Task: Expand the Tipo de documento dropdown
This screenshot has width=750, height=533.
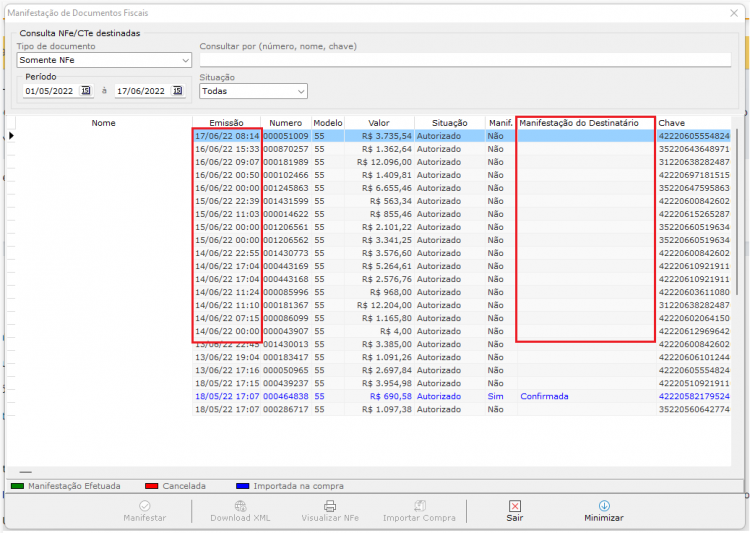Action: 186,60
